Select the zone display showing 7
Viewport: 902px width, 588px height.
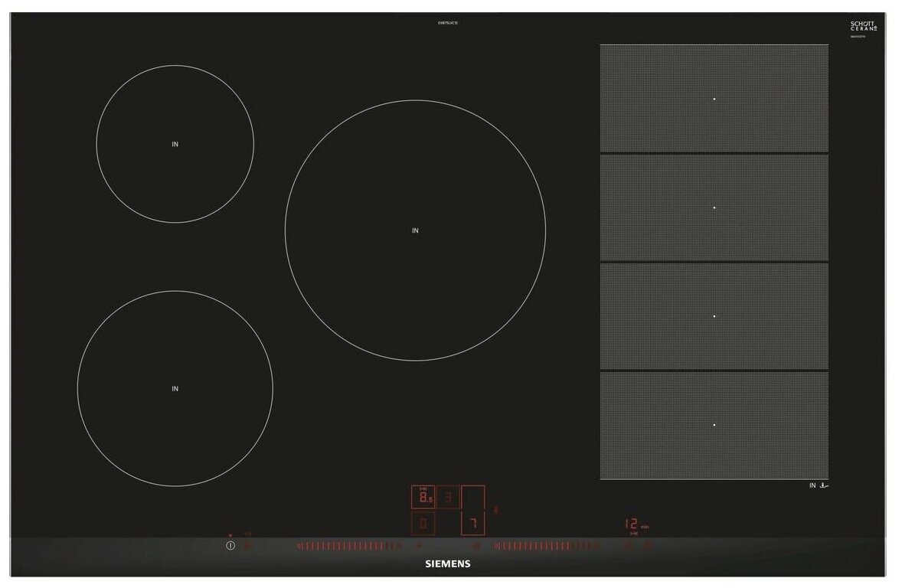(x=472, y=524)
